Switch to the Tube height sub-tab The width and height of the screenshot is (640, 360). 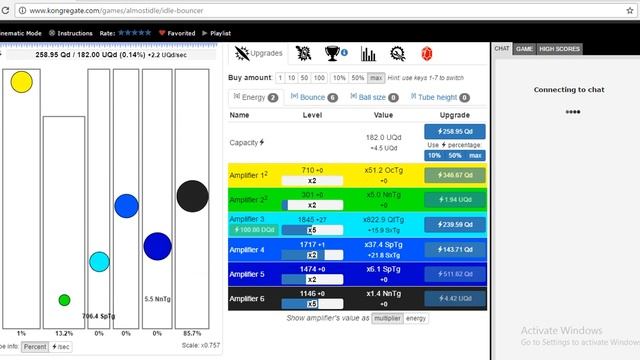(440, 98)
